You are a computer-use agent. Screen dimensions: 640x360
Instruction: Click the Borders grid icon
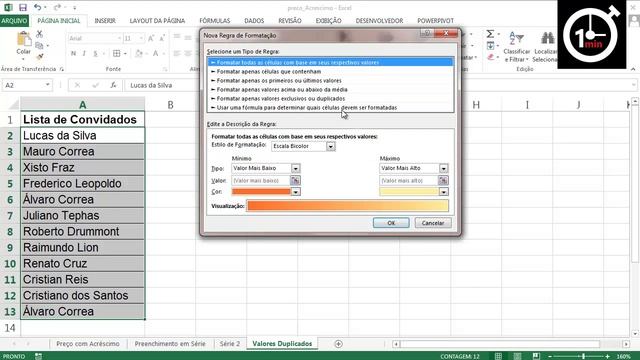[x=117, y=53]
